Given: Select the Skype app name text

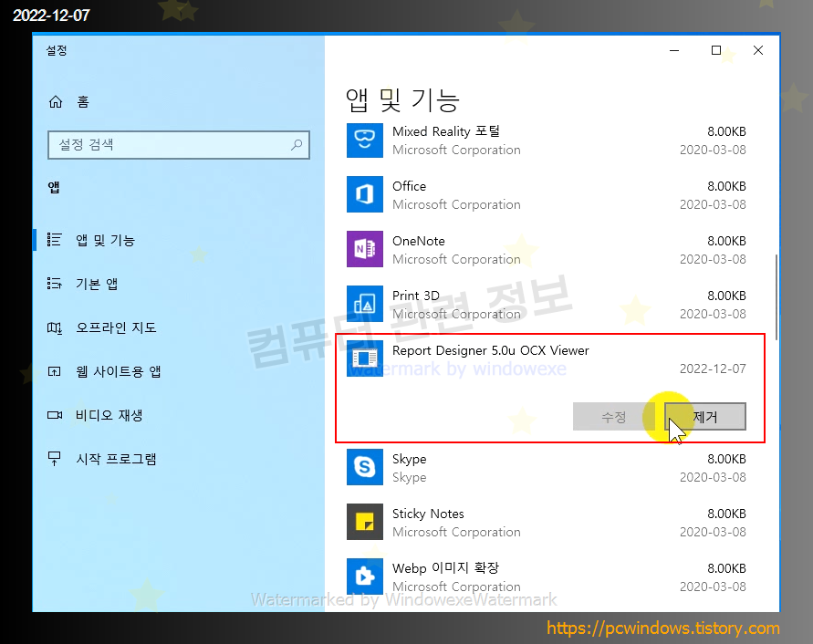Looking at the screenshot, I should (409, 460).
